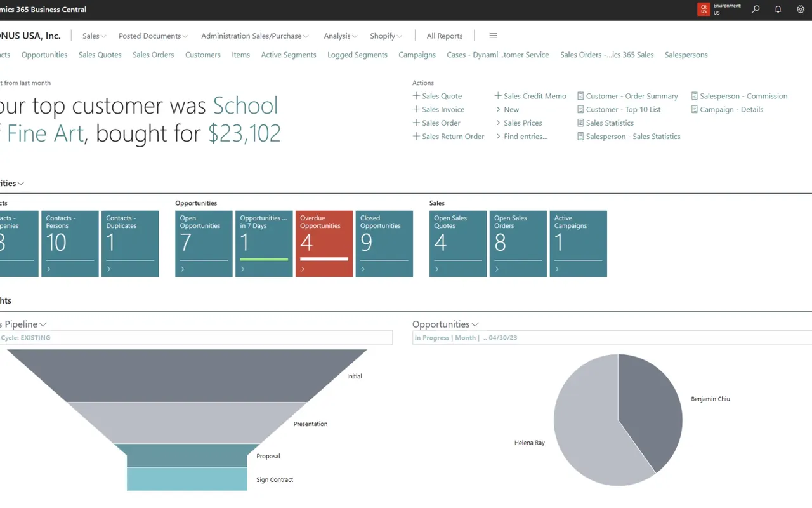Expand Administration Sales/Purchase dropdown
This screenshot has height=508, width=812.
pyautogui.click(x=255, y=36)
